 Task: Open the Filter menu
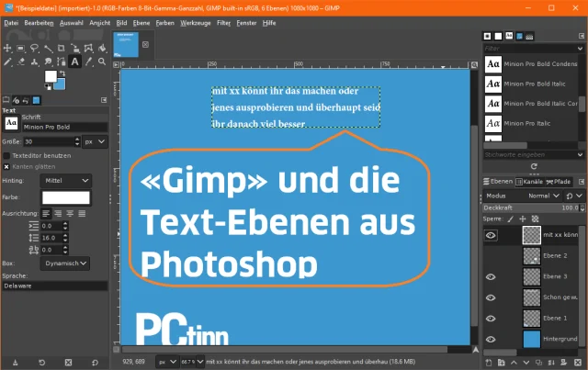point(223,23)
